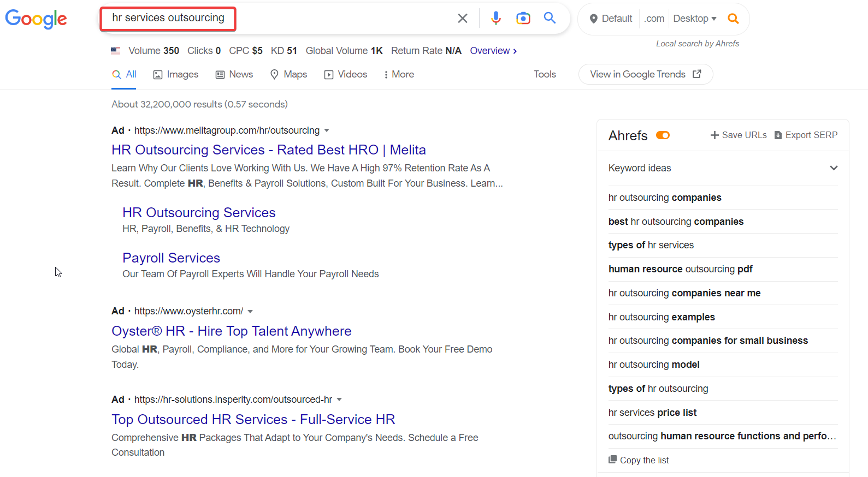Select keyword 'types of hr outsourcing'

click(658, 389)
